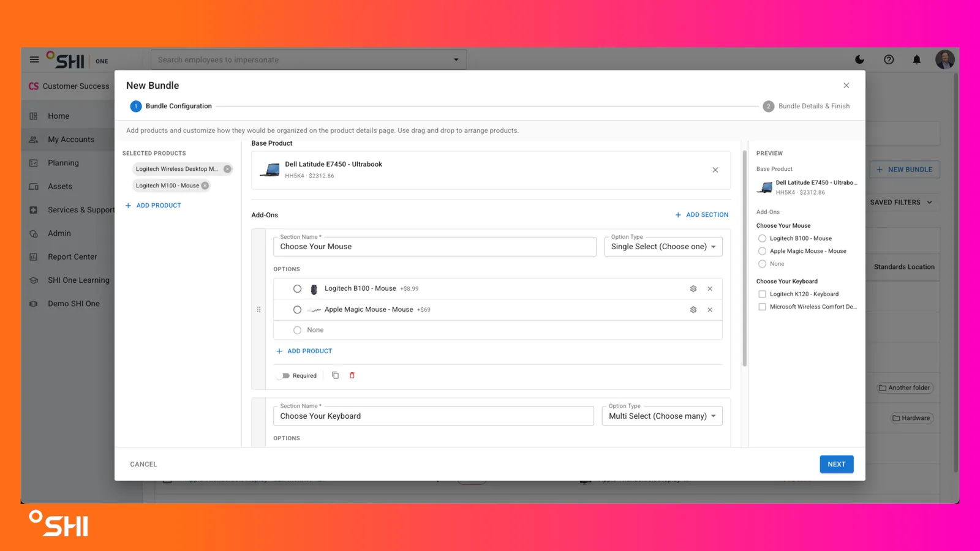The height and width of the screenshot is (551, 980).
Task: Remove Logitech Wireless Desktop chip
Action: pyautogui.click(x=227, y=169)
